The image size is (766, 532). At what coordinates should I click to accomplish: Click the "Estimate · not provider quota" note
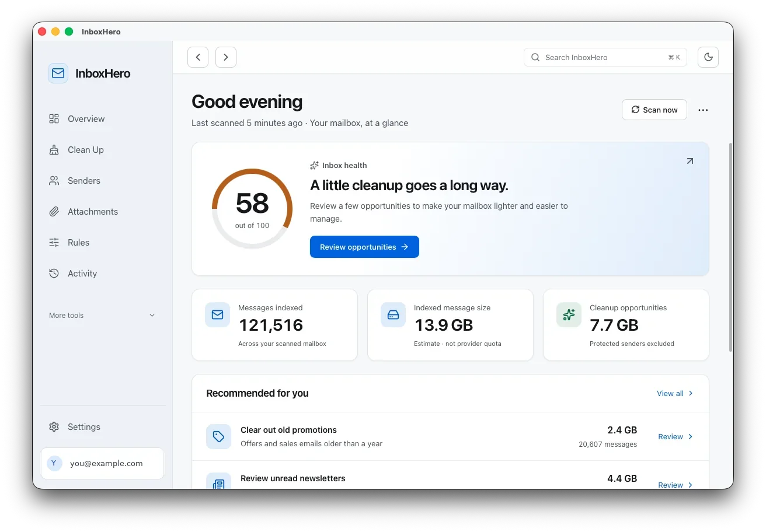click(x=458, y=344)
